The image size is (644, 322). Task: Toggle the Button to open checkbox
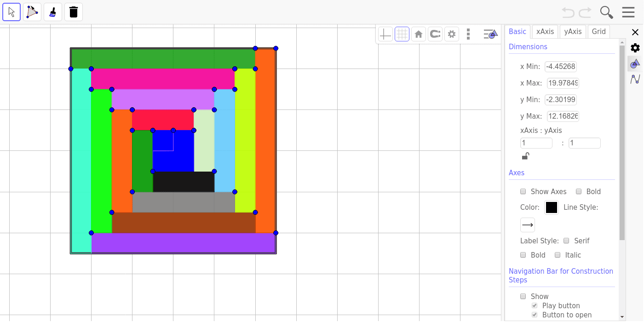point(535,315)
